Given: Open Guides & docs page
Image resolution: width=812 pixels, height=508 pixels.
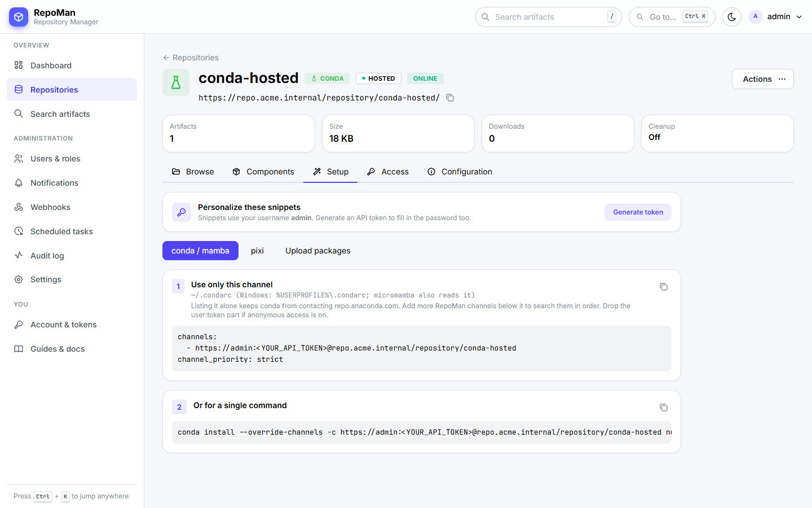Looking at the screenshot, I should pos(72,349).
